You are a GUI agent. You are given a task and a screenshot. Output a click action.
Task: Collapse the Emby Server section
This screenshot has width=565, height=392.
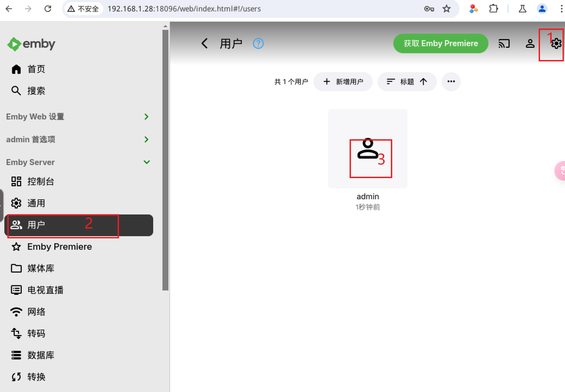pyautogui.click(x=79, y=162)
